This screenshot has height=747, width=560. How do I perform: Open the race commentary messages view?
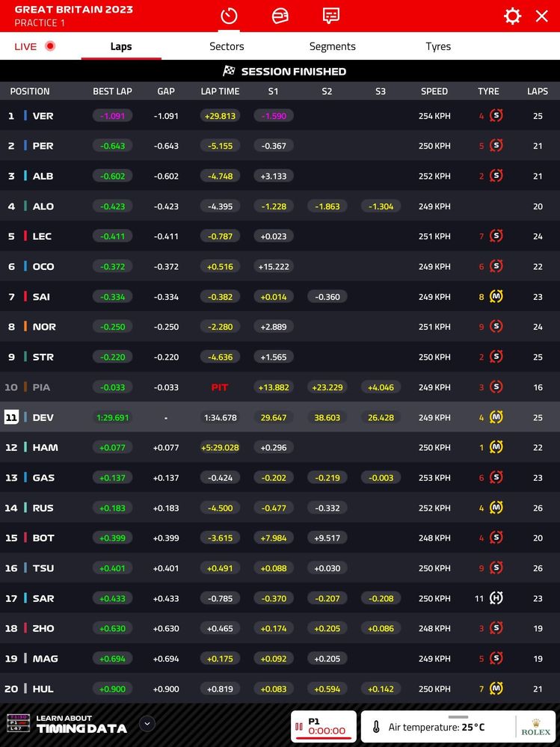pos(331,16)
